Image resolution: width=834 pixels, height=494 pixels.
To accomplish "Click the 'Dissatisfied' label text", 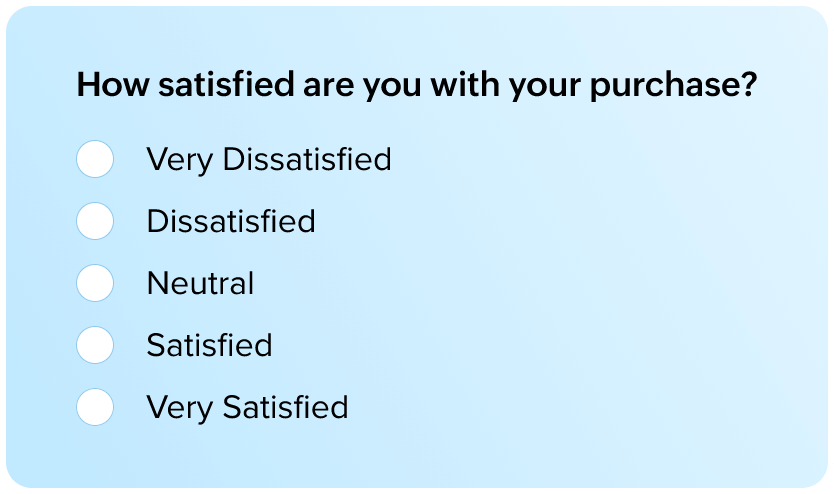I will 230,221.
